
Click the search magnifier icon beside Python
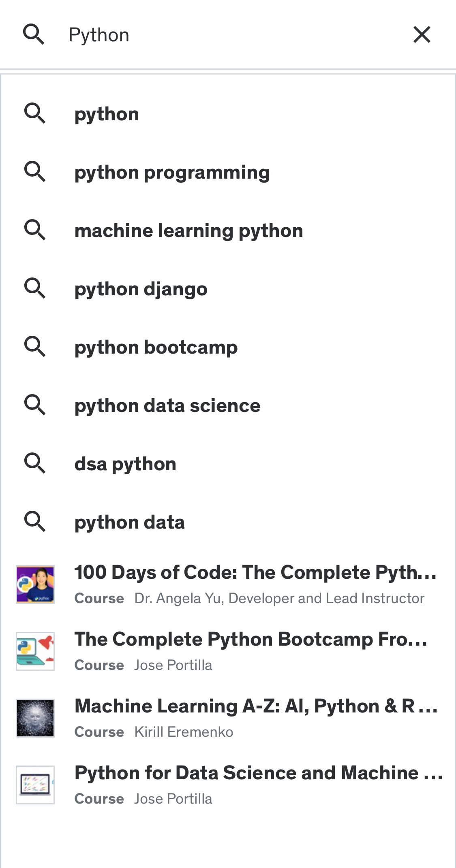[x=34, y=34]
